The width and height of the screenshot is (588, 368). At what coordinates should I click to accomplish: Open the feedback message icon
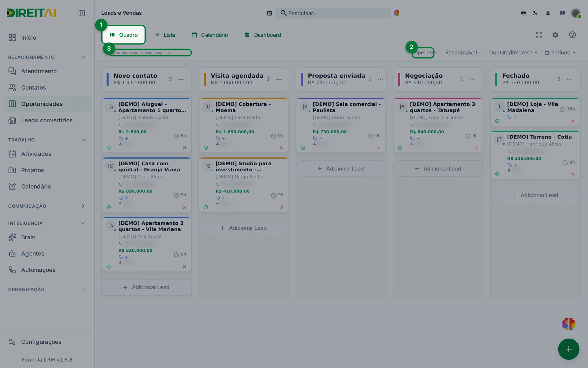563,13
